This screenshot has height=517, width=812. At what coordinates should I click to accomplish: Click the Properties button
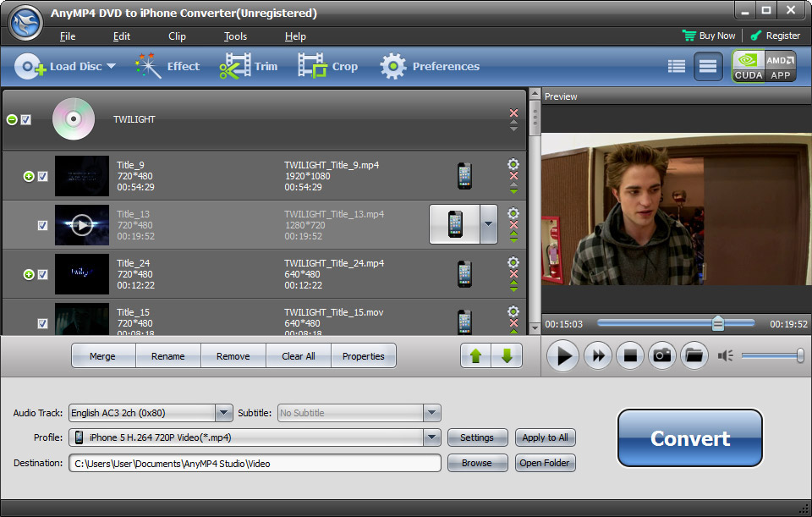pyautogui.click(x=364, y=356)
